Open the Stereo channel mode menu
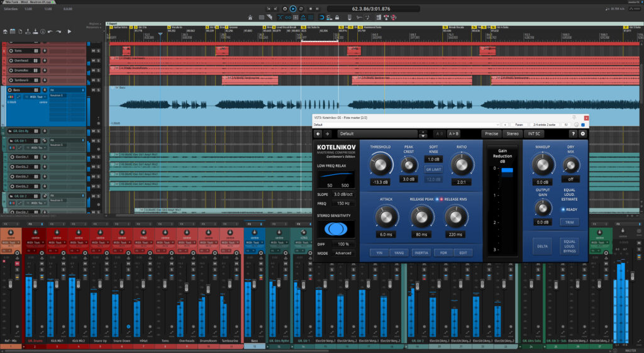This screenshot has width=644, height=353. pyautogui.click(x=512, y=133)
